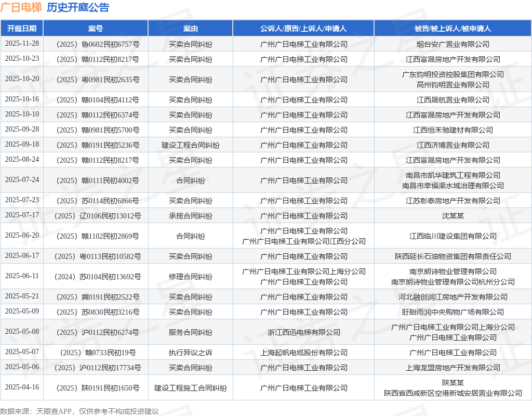Image resolution: width=532 pixels, height=416 pixels.
Task: Select date cell 2025-10-16
Action: pos(22,99)
